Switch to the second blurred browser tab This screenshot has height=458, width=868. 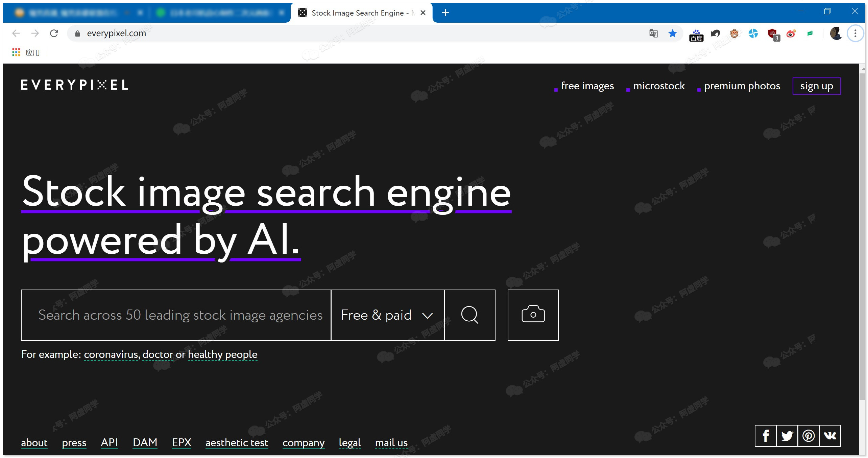(220, 13)
